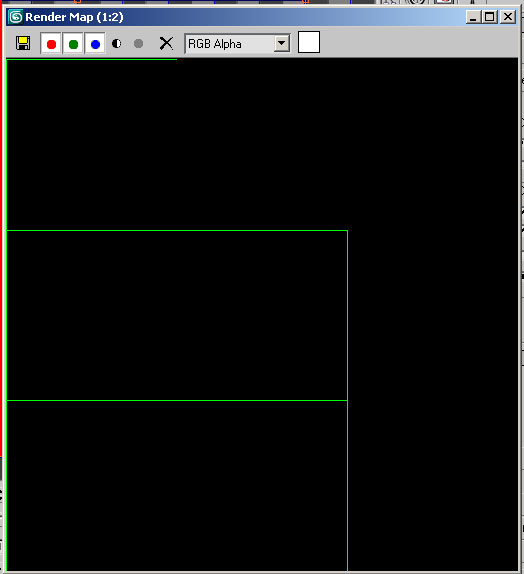
Task: Display the alpha channel
Action: 116,44
